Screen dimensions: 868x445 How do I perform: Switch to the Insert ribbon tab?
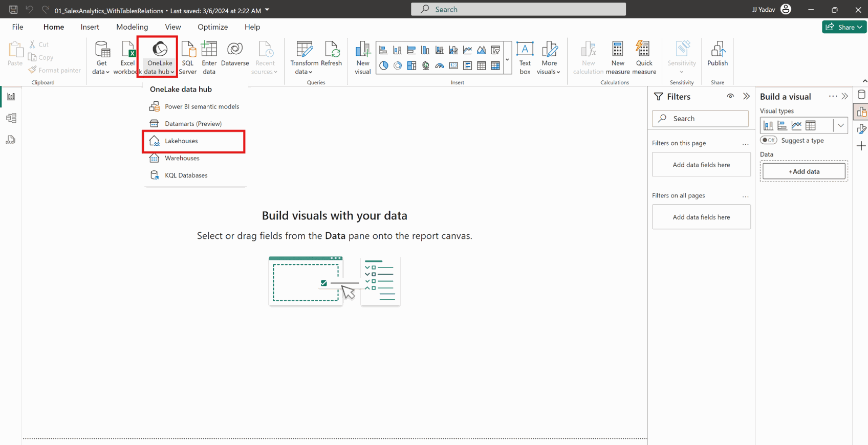point(90,27)
